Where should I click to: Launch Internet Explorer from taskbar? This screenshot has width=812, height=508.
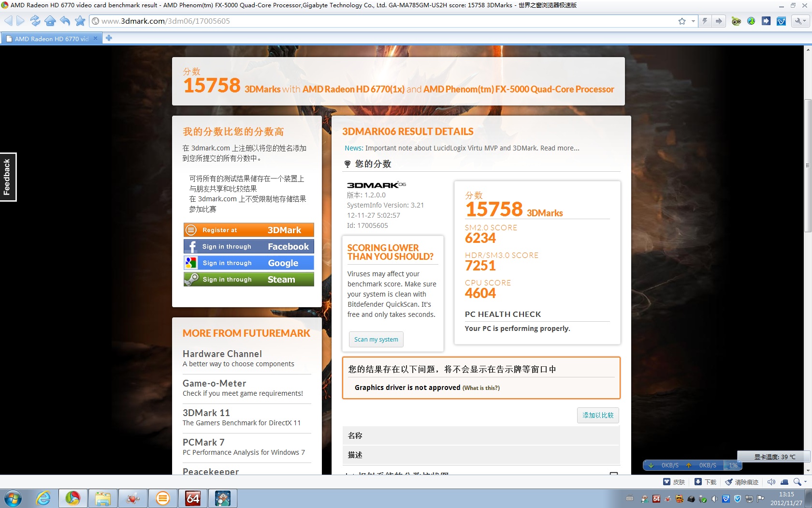click(x=43, y=498)
